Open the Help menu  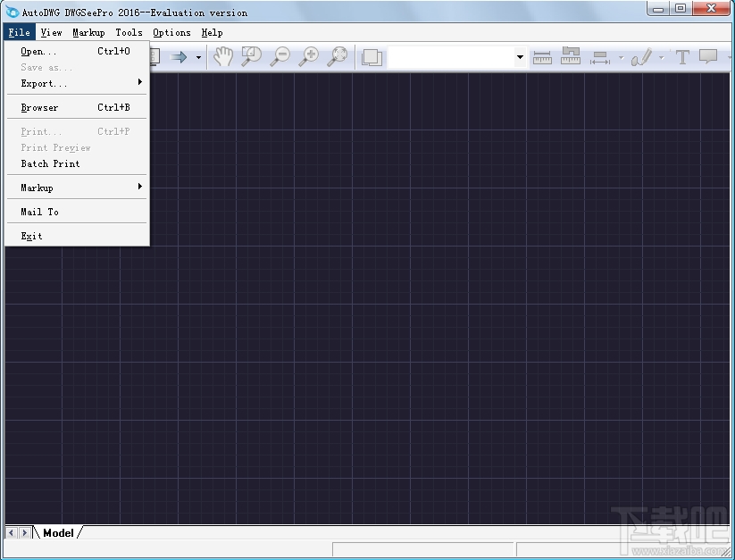click(x=212, y=32)
